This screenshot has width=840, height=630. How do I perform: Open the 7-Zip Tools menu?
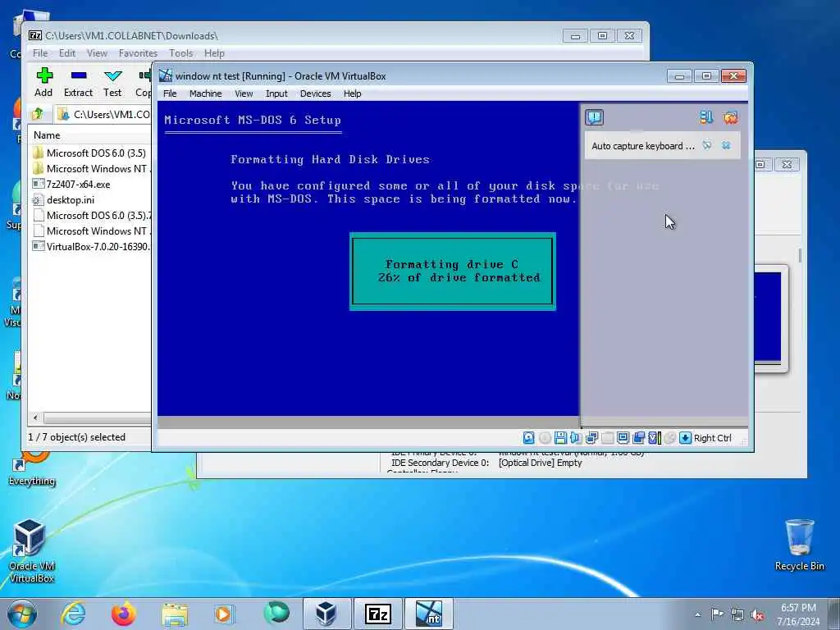coord(180,53)
